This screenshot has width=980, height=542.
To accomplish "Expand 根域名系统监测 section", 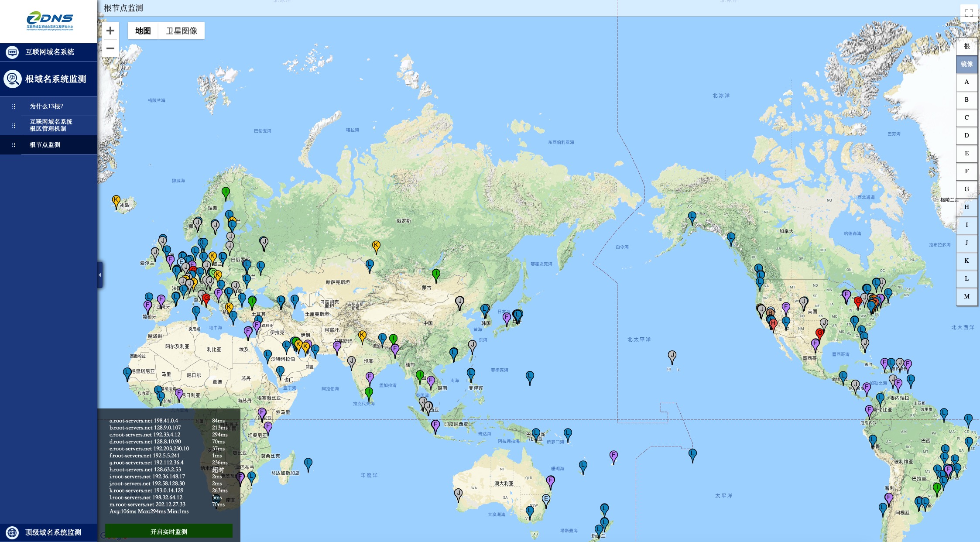I will (55, 79).
